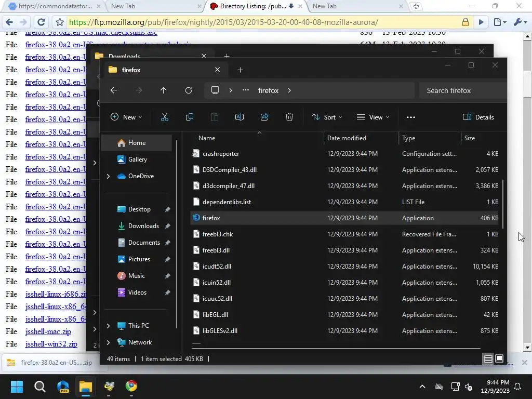Open the New dropdown menu
The width and height of the screenshot is (532, 399).
click(126, 117)
